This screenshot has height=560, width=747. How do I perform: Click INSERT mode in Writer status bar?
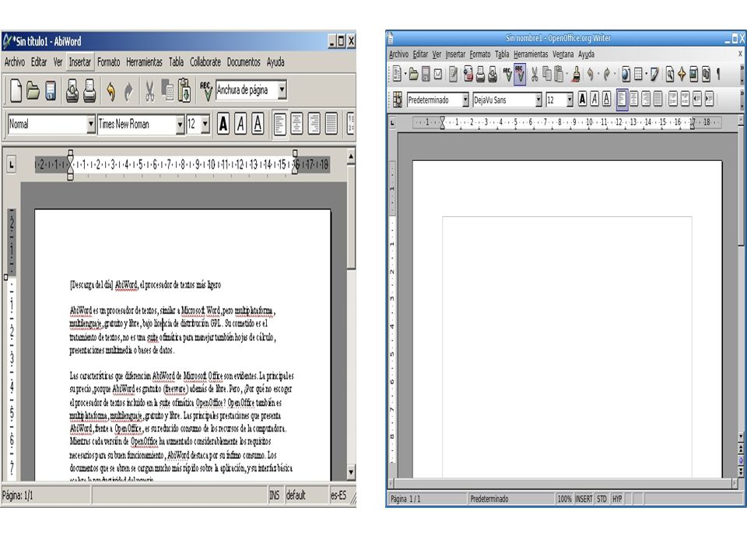[x=583, y=499]
